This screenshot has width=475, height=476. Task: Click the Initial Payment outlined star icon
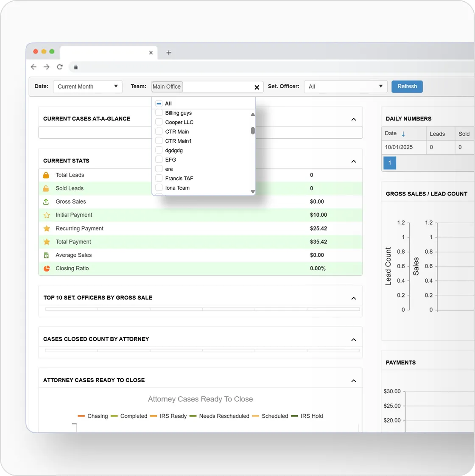[46, 215]
